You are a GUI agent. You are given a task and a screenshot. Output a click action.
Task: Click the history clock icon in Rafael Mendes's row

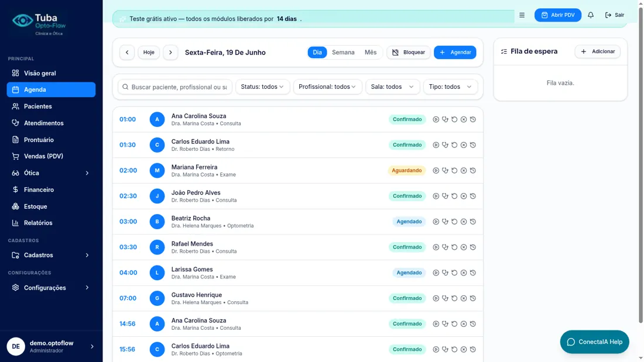click(x=473, y=247)
